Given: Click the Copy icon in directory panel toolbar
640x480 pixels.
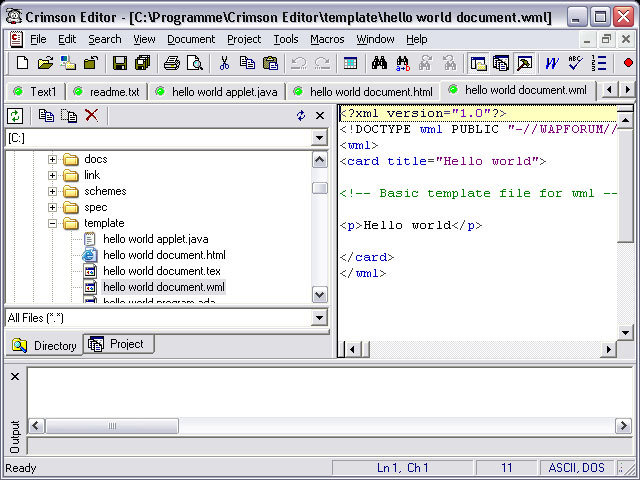Looking at the screenshot, I should [46, 116].
